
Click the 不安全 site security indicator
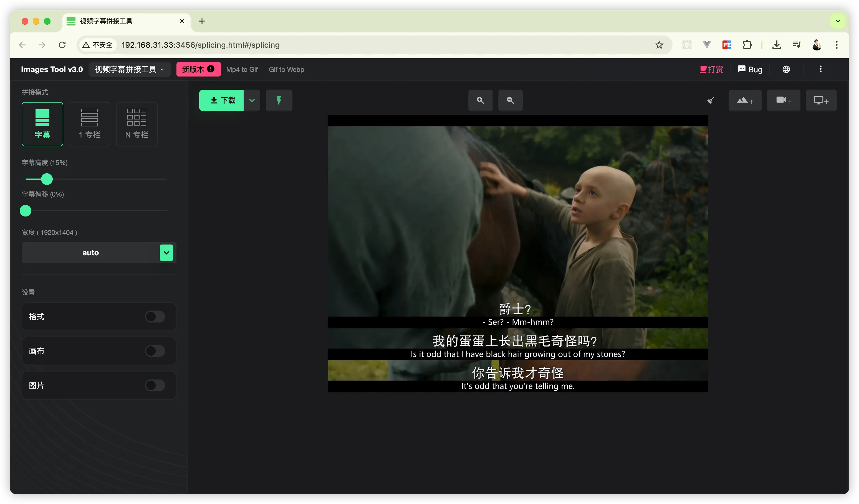(97, 45)
